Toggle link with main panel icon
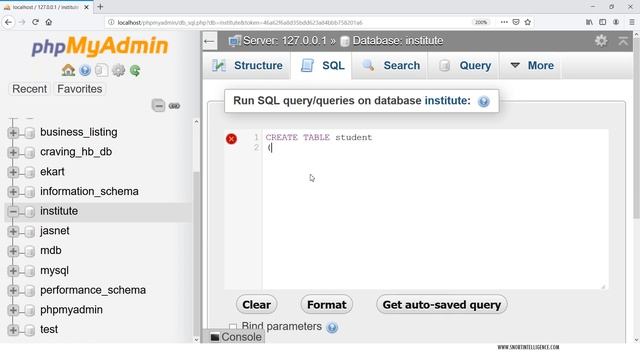 click(174, 106)
